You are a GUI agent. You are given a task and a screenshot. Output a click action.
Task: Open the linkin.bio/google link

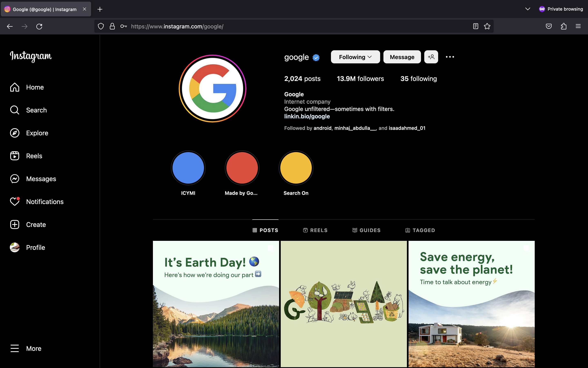pyautogui.click(x=307, y=116)
